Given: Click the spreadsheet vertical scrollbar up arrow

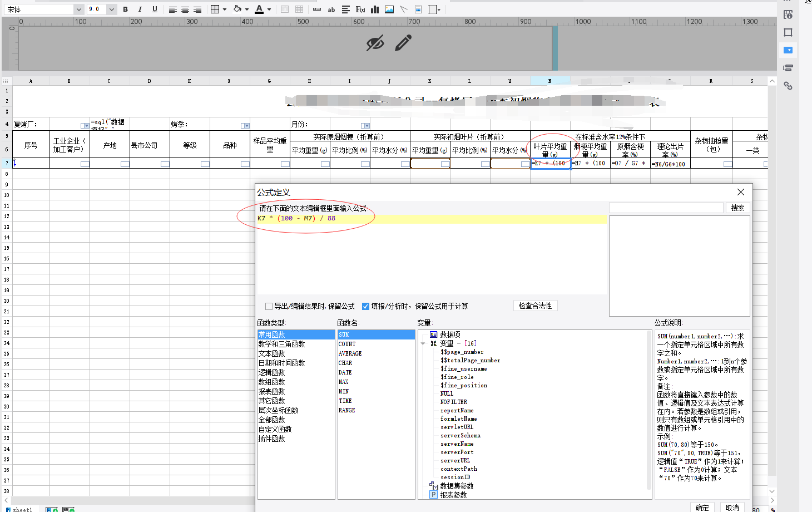Looking at the screenshot, I should 772,81.
